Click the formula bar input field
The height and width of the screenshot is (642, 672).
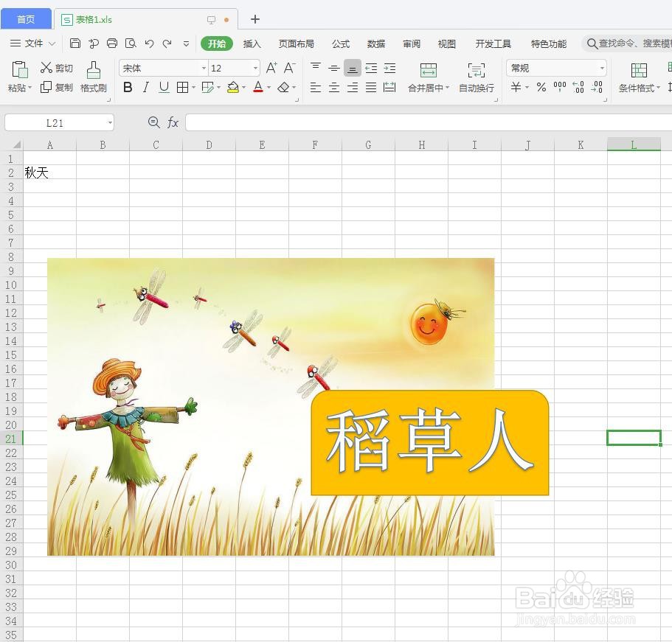point(429,122)
